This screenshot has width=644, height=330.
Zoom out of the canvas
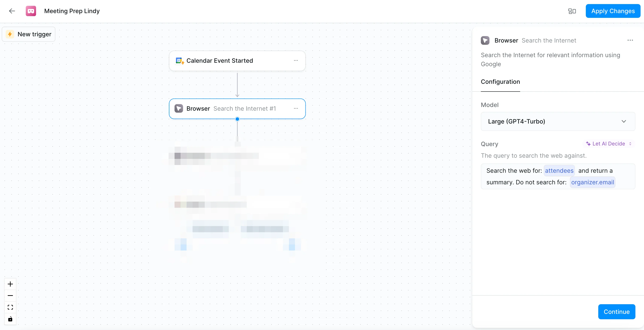pyautogui.click(x=10, y=296)
